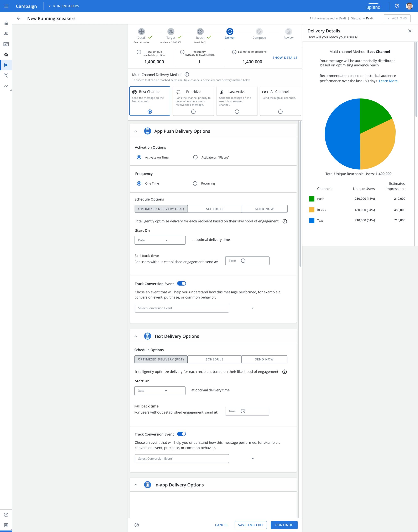This screenshot has width=418, height=532.
Task: Click the help icon in top bar
Action: pyautogui.click(x=397, y=6)
